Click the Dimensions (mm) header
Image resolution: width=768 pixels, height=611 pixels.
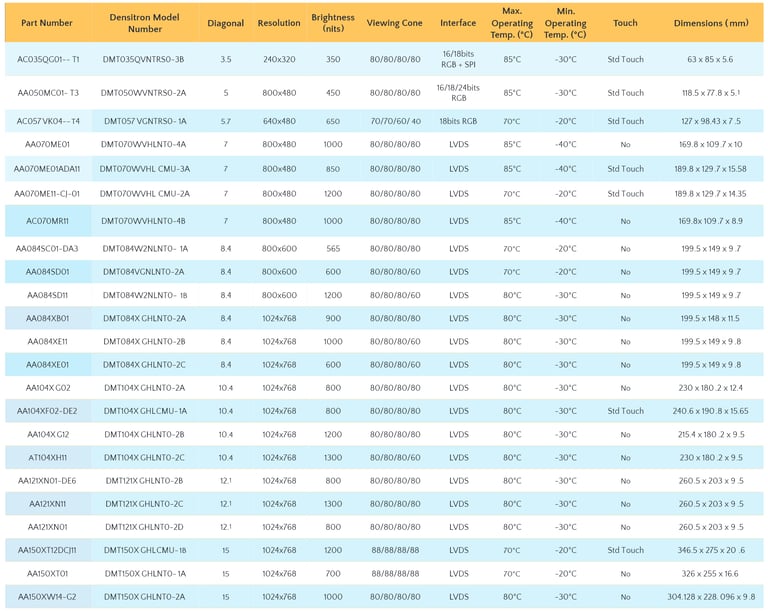711,23
